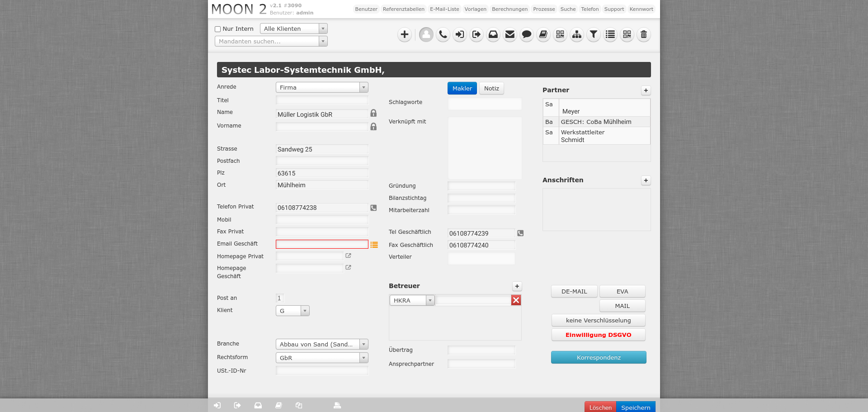Enable the Nur Intern checkbox
This screenshot has width=868, height=412.
click(x=217, y=29)
